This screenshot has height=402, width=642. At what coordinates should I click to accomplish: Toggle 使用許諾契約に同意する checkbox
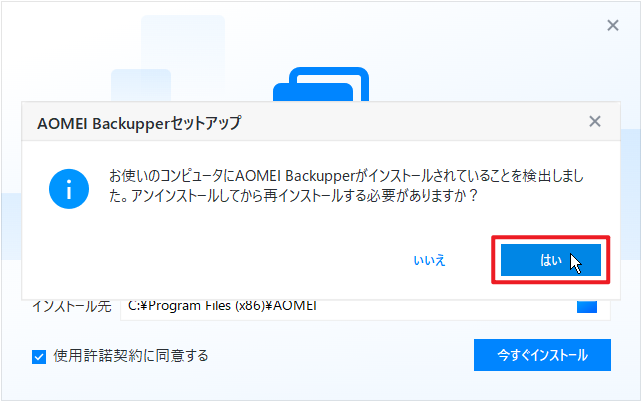click(x=39, y=357)
